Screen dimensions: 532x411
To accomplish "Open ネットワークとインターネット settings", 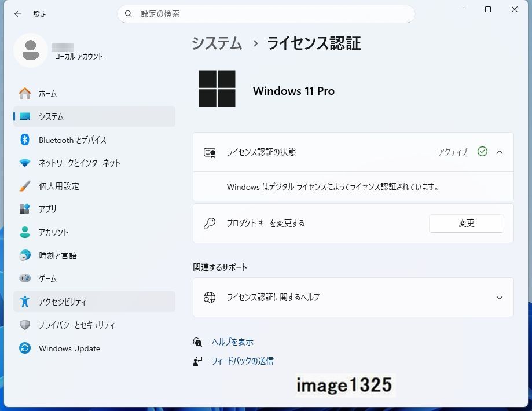I will [94, 163].
